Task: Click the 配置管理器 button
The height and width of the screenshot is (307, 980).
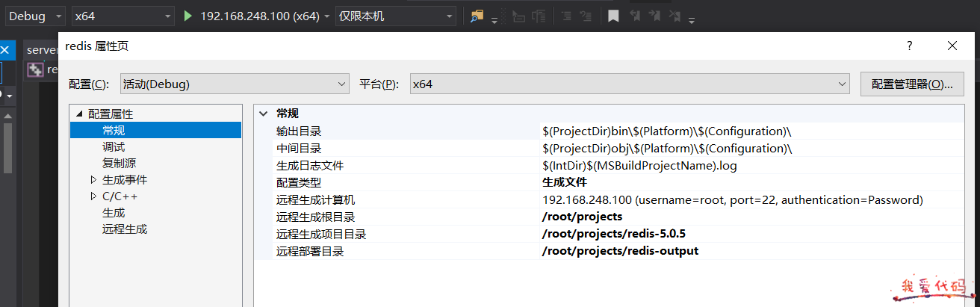Action: (x=912, y=84)
